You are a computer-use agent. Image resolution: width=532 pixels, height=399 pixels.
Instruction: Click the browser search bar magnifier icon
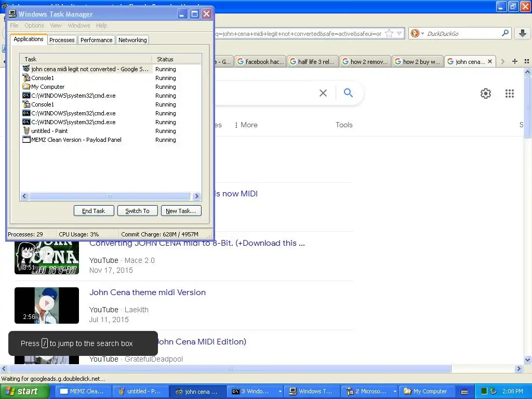(505, 33)
